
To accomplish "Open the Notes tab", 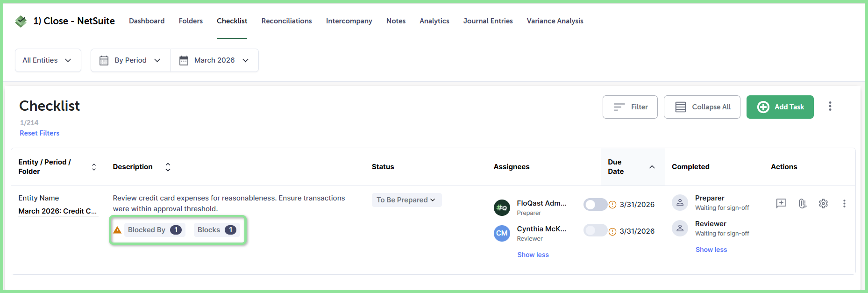I will click(396, 21).
